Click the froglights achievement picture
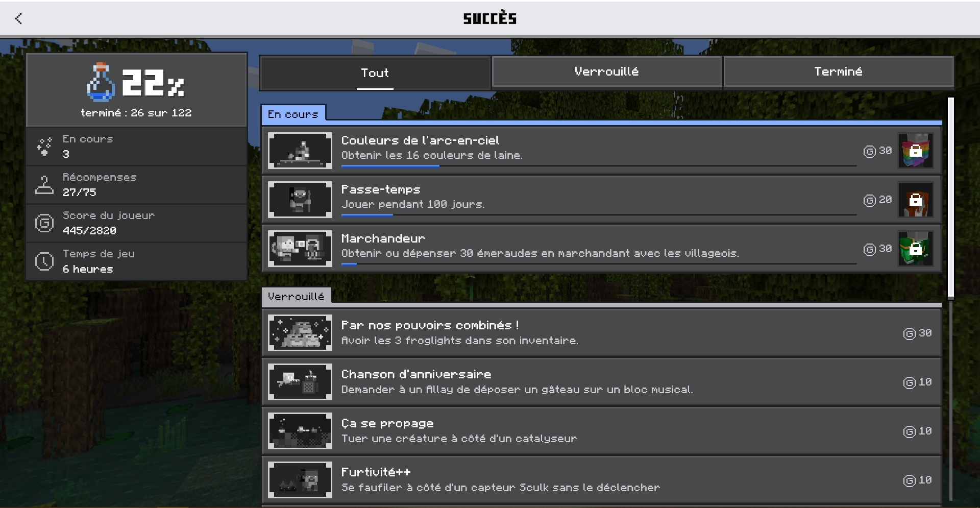 click(x=300, y=333)
